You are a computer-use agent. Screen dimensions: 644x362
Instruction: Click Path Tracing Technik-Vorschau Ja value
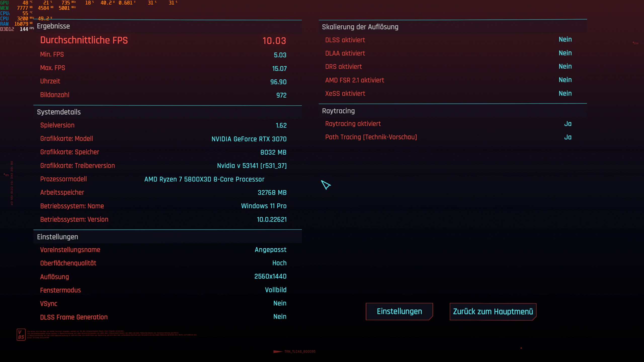(x=568, y=137)
